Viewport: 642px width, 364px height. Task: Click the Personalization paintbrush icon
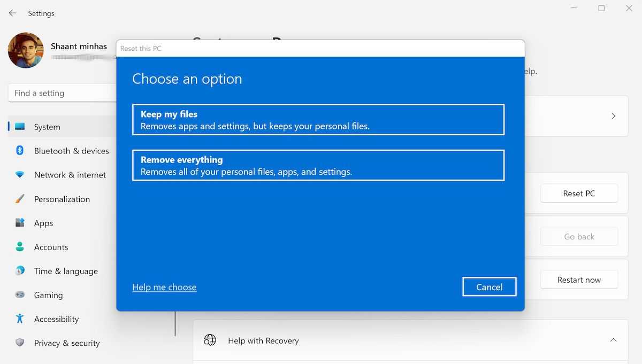coord(20,199)
